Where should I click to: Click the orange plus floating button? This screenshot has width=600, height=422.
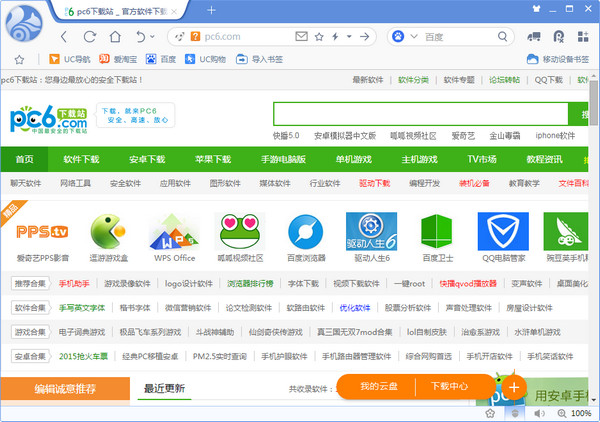(514, 387)
